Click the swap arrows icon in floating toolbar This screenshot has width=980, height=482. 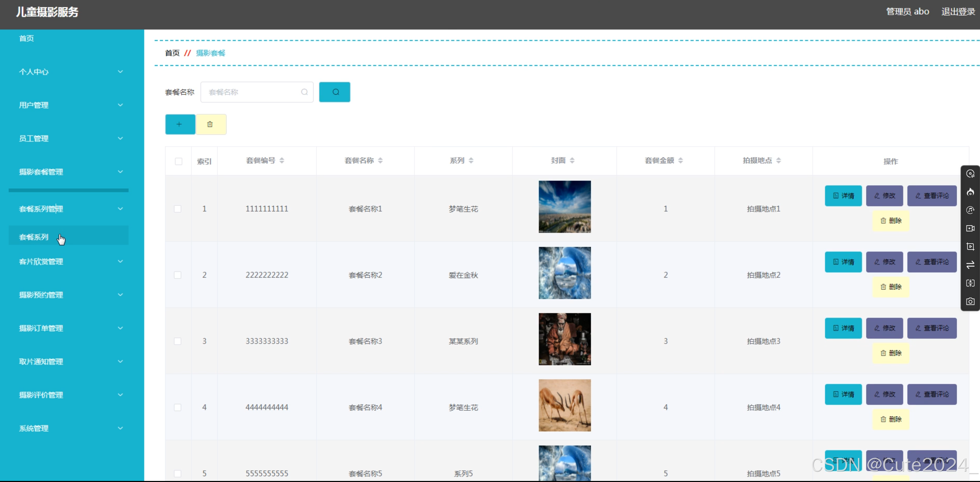click(x=970, y=265)
